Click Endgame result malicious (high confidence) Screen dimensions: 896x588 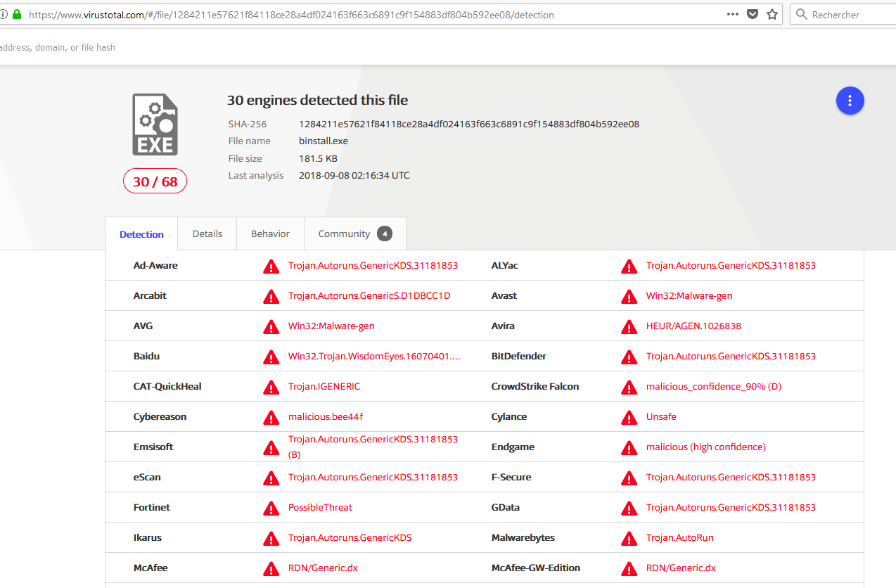pos(706,447)
